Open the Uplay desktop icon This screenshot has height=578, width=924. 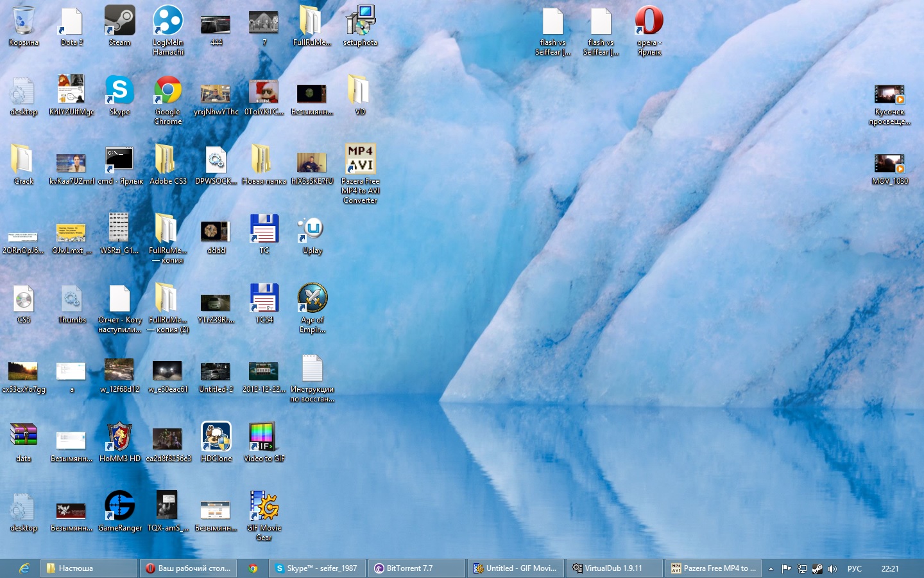pyautogui.click(x=312, y=230)
